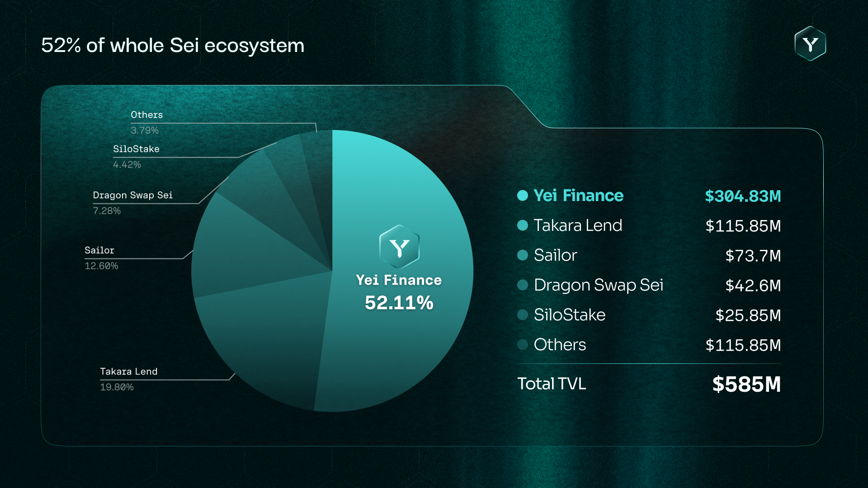Click the $304.83M value
868x488 pixels.
pos(743,196)
